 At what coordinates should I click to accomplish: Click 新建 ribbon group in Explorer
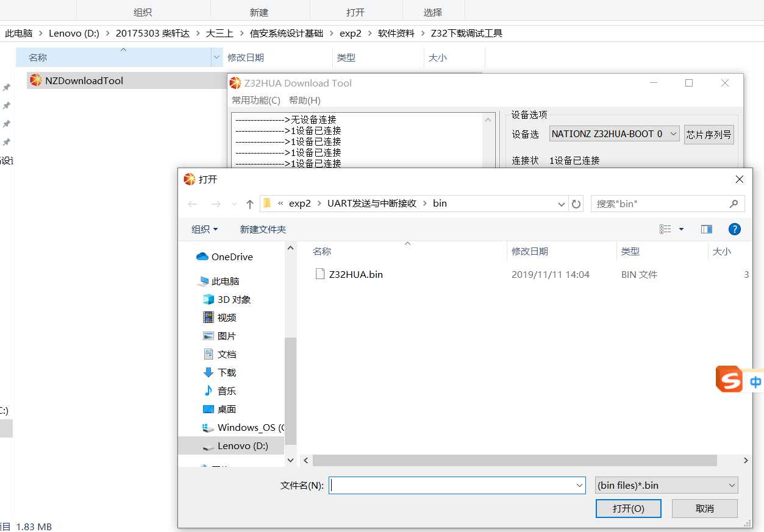259,12
